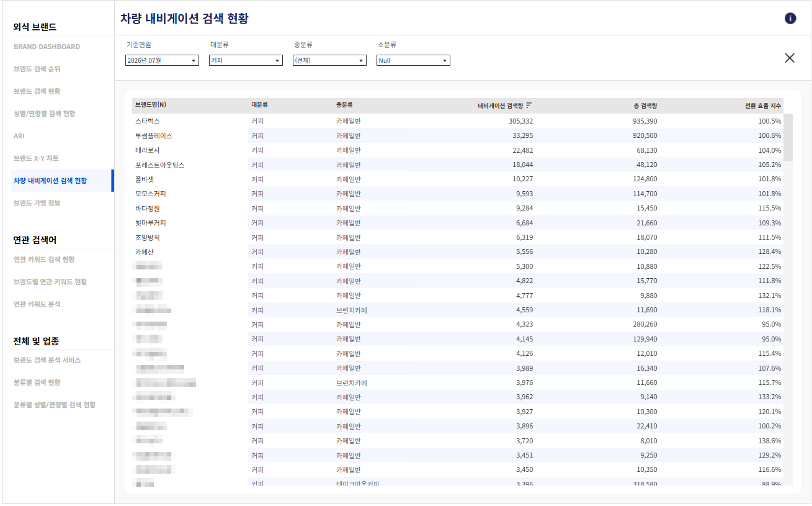Open 성별/연령별 검색 현황 under 외식 브랜드
812x506 pixels.
click(44, 114)
